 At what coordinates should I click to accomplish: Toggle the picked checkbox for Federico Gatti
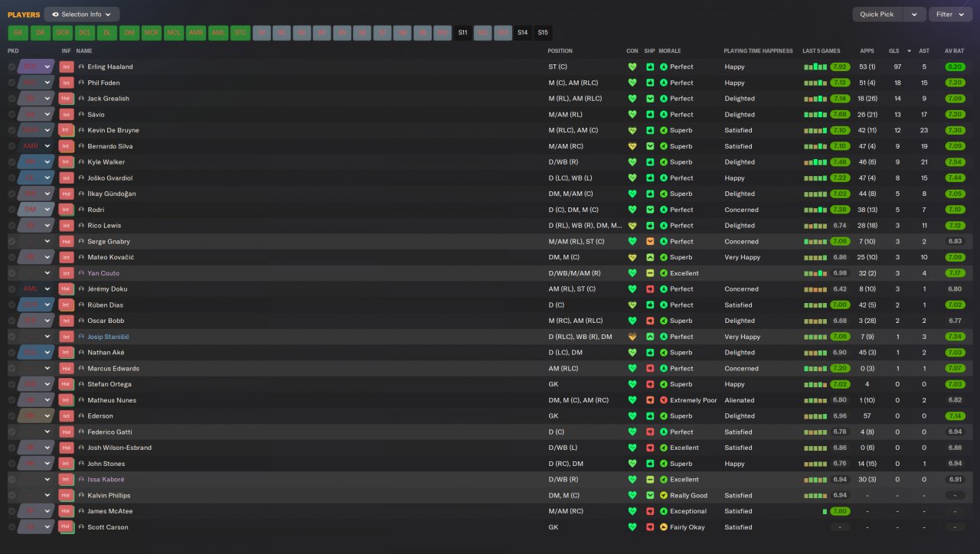pyautogui.click(x=11, y=432)
